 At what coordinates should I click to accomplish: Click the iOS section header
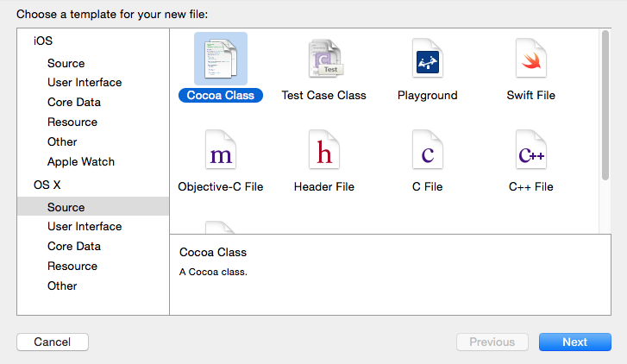43,41
